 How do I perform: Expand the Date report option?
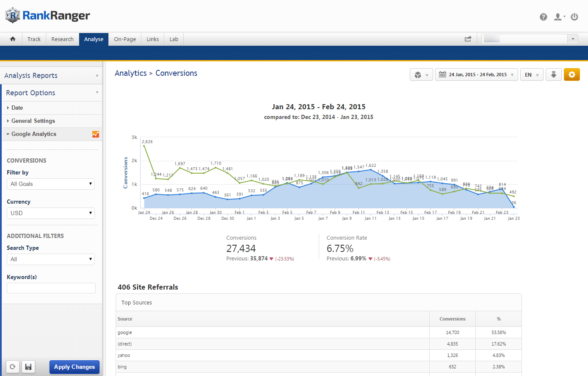click(17, 108)
